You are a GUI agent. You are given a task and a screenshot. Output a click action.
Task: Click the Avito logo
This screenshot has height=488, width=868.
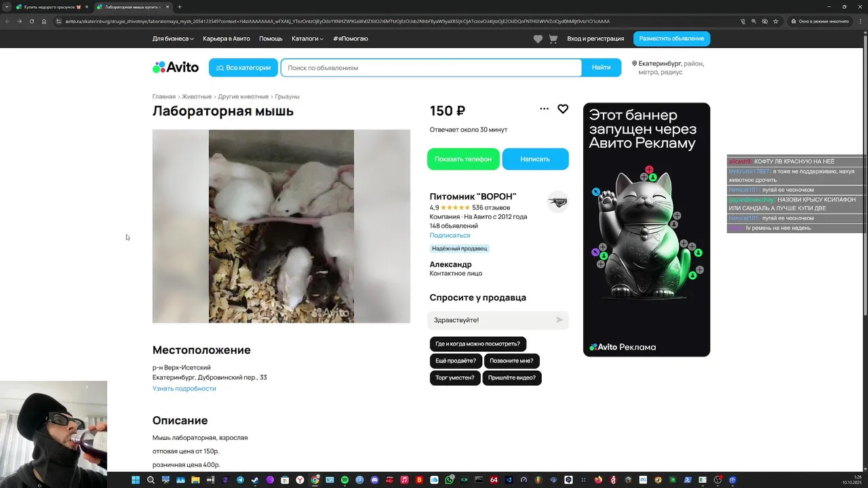pos(176,67)
